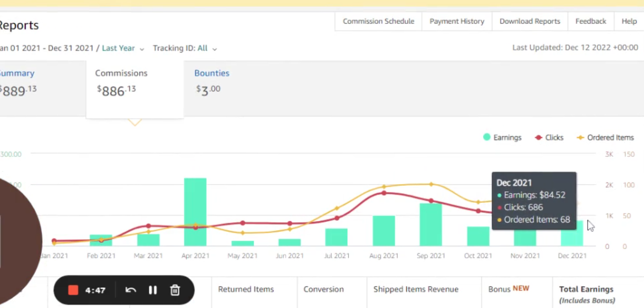Click the 4:47 recording timer
Image resolution: width=644 pixels, height=308 pixels.
coord(95,290)
